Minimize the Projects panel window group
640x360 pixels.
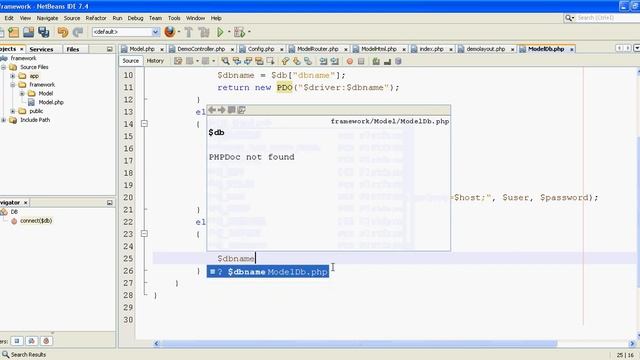click(109, 49)
